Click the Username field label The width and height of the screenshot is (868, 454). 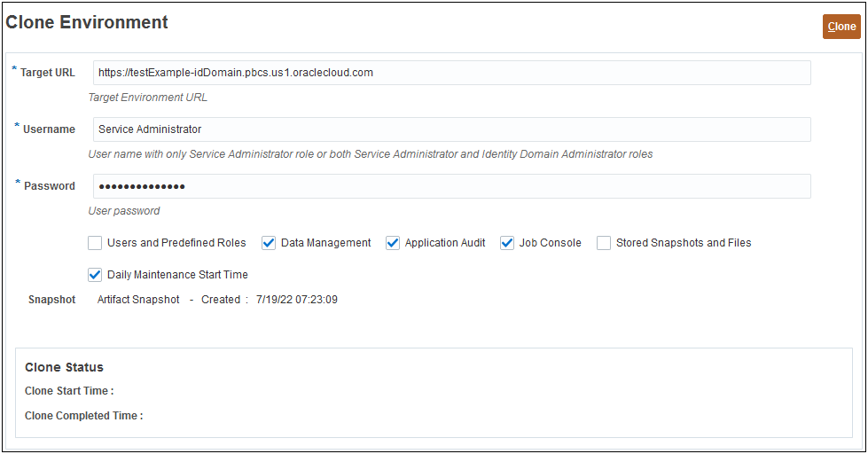(x=49, y=129)
